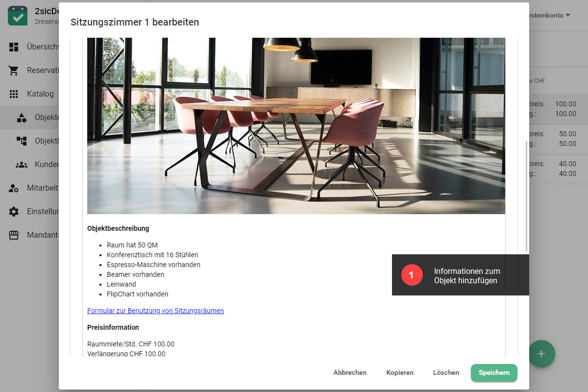The image size is (588, 392).
Task: Open the Katalog menu item
Action: 40,94
